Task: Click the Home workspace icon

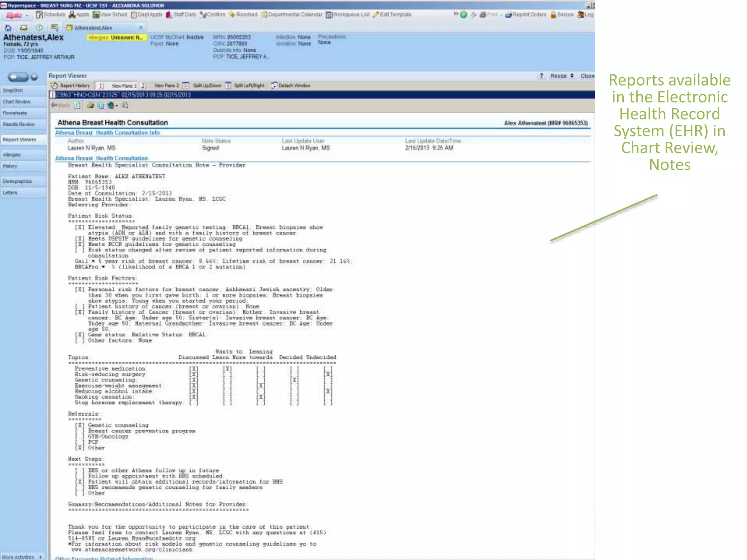Action: [8, 28]
